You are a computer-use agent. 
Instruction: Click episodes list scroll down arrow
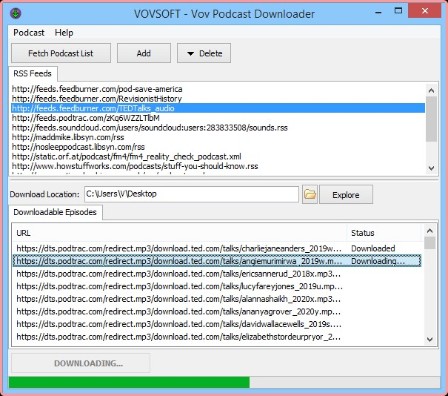click(430, 339)
